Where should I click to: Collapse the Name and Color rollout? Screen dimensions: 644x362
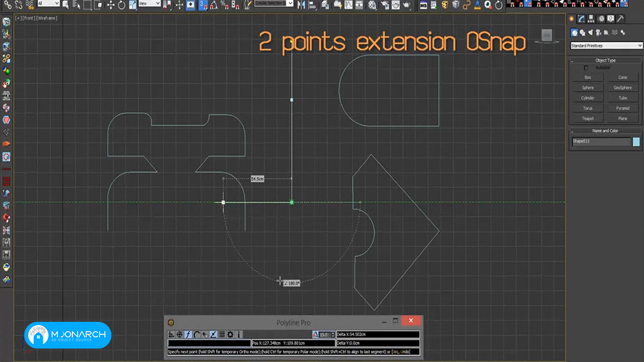coord(606,131)
